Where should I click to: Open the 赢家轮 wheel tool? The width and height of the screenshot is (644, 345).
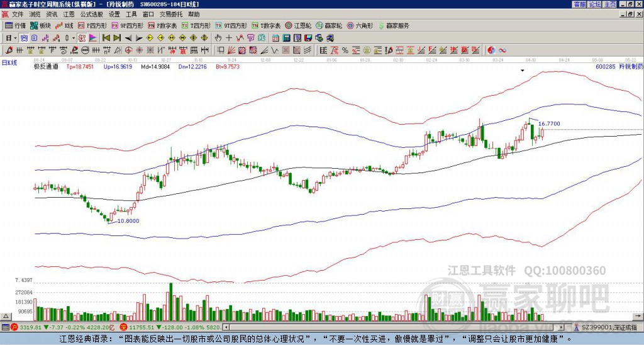tap(329, 25)
